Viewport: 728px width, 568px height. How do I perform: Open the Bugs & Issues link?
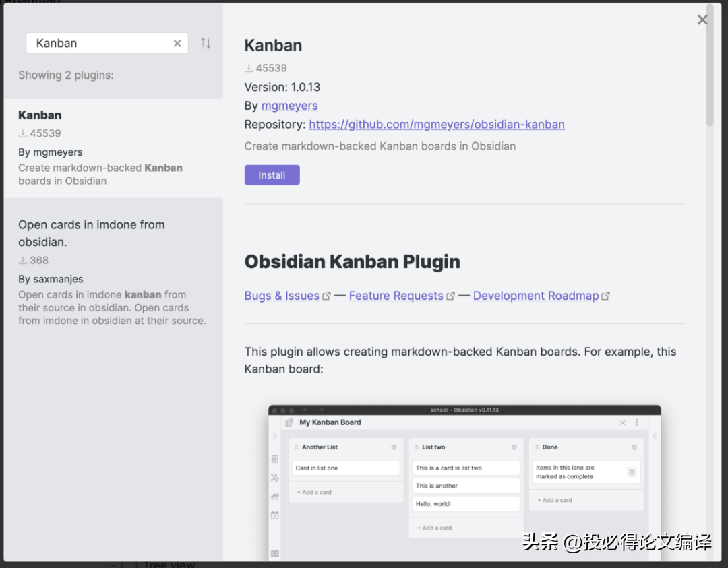[x=282, y=296]
